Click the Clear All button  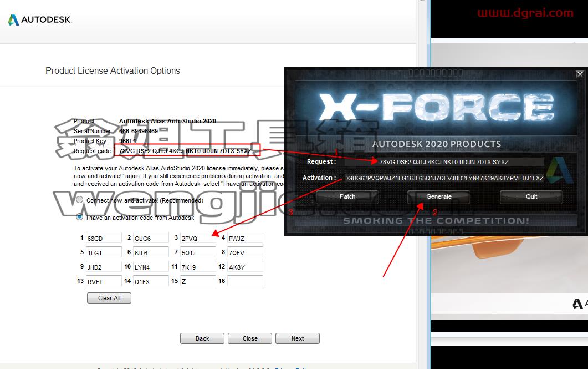(109, 298)
